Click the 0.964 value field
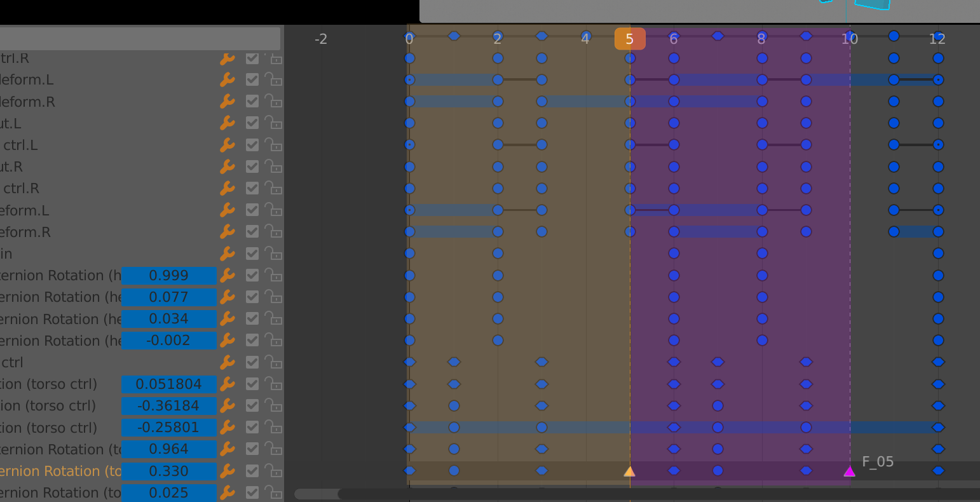The width and height of the screenshot is (980, 502). [169, 449]
